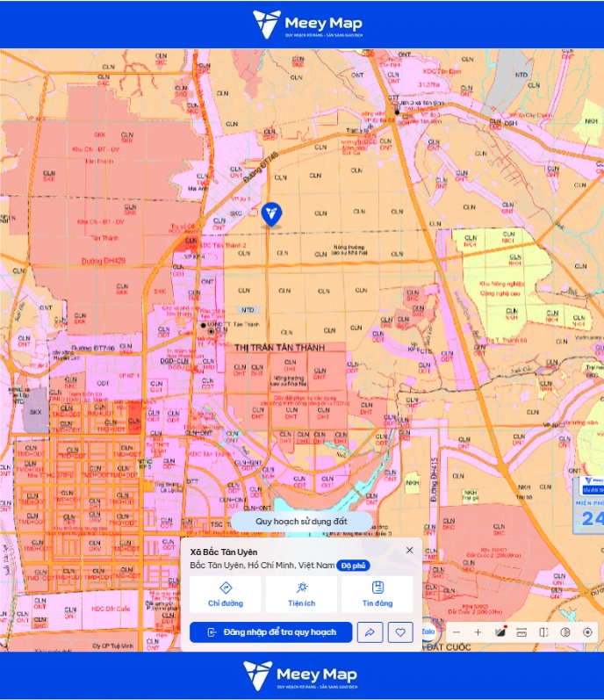604x700 pixels.
Task: Click the Độ phủ coverage badge
Action: [x=353, y=566]
